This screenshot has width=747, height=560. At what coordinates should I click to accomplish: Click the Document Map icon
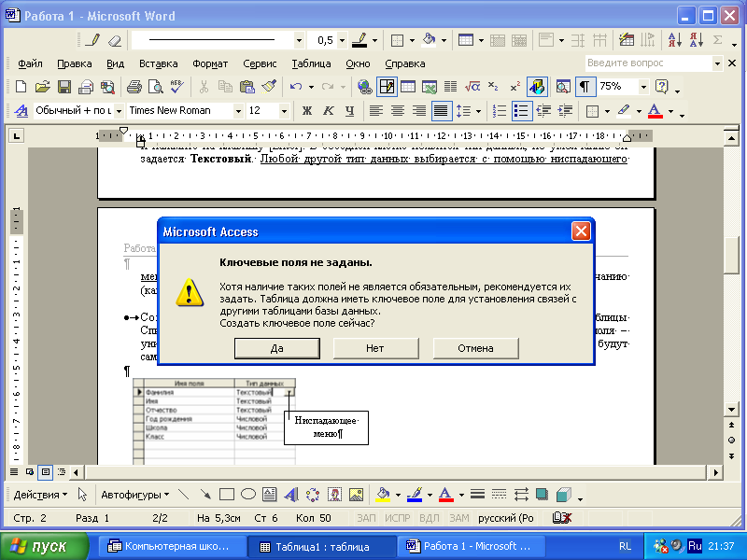[563, 87]
